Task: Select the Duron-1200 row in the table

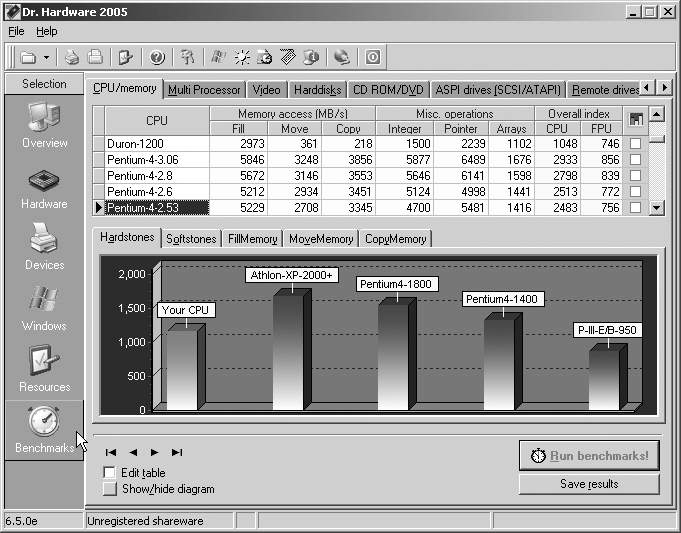Action: tap(155, 144)
